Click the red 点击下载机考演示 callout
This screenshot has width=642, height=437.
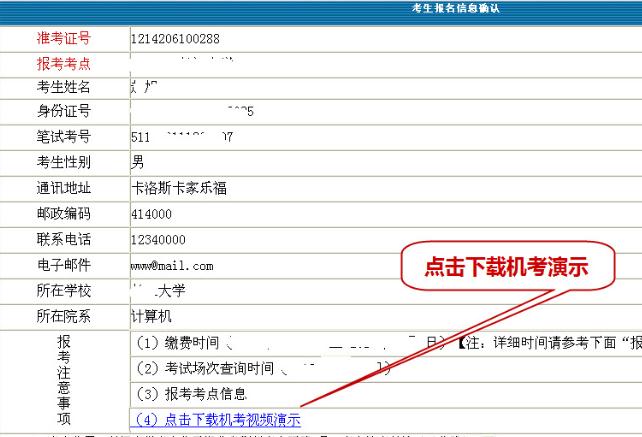[x=505, y=267]
